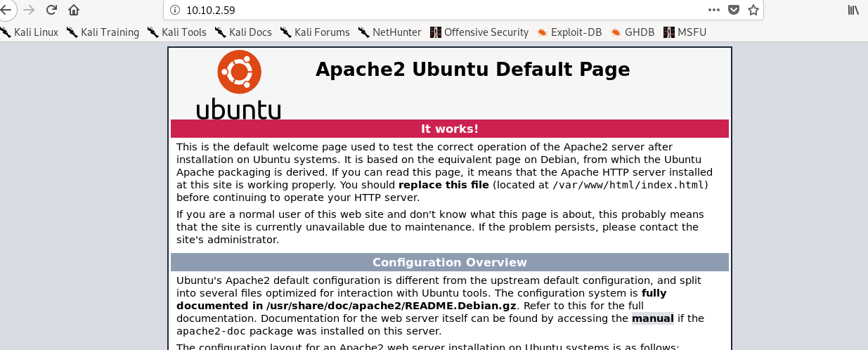Open the NetHunter bookmark
This screenshot has height=350, width=868.
click(389, 32)
